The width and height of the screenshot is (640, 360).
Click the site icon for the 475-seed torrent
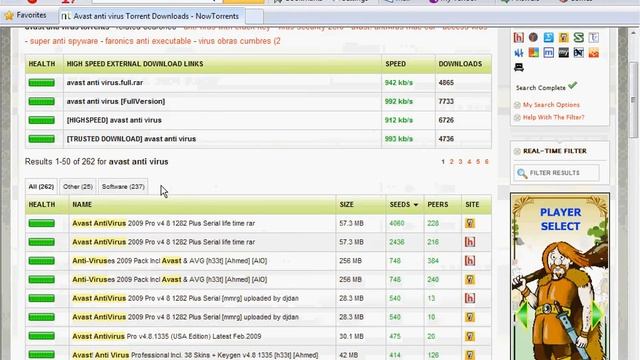[470, 336]
